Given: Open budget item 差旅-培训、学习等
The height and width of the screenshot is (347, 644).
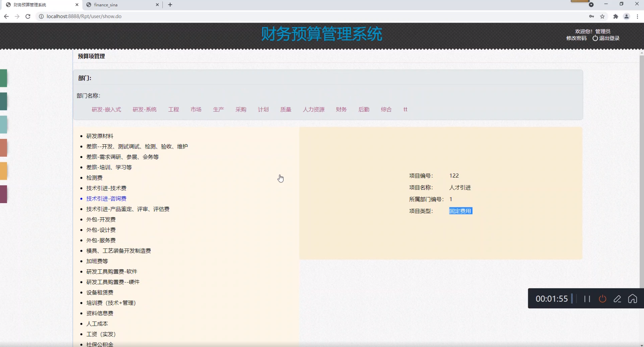Looking at the screenshot, I should [109, 167].
